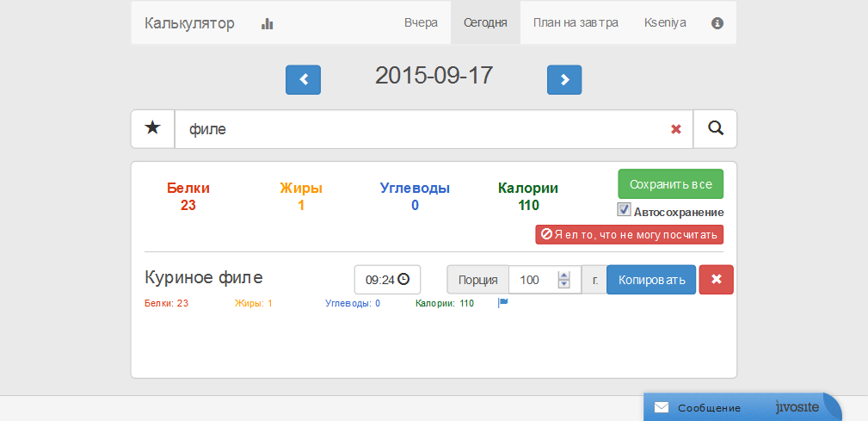Clear search with the red x icon
868x421 pixels.
[x=676, y=129]
